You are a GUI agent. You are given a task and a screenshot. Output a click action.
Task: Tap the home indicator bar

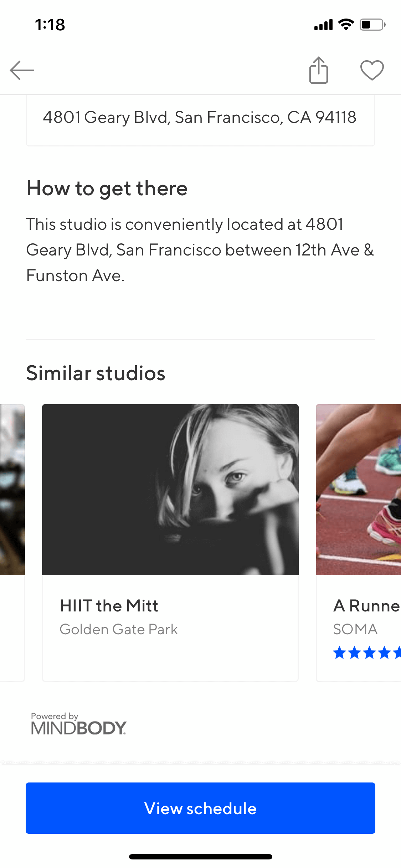(x=201, y=857)
